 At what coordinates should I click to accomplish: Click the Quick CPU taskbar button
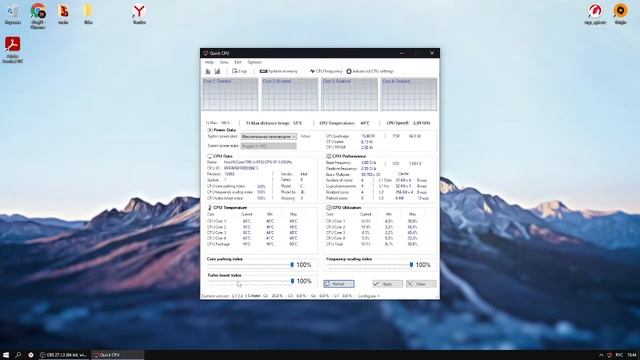tap(118, 355)
